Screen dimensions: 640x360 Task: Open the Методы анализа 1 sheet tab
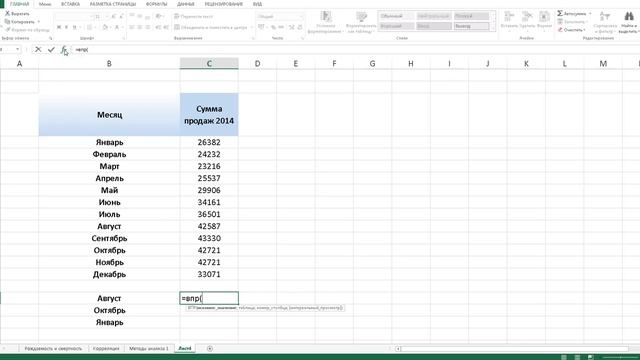point(149,349)
